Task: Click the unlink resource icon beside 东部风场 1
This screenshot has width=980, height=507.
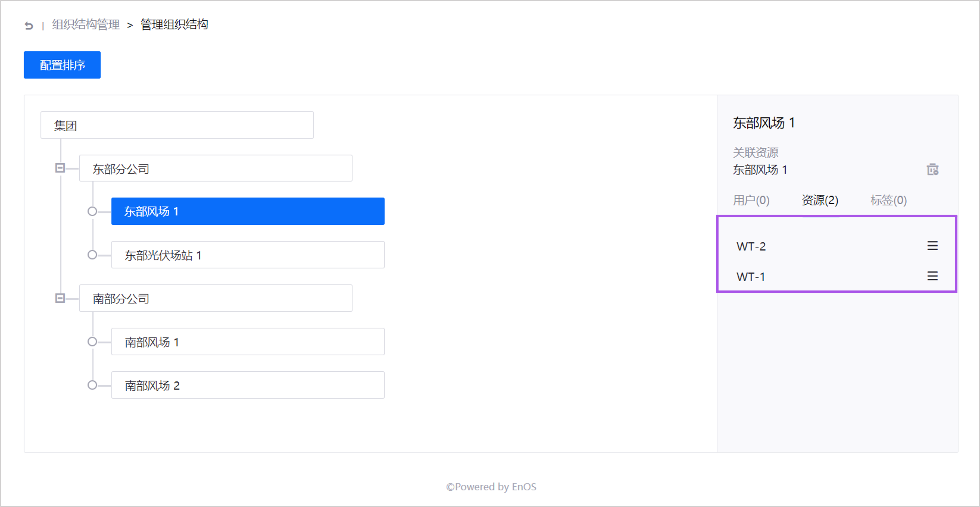Action: 932,169
